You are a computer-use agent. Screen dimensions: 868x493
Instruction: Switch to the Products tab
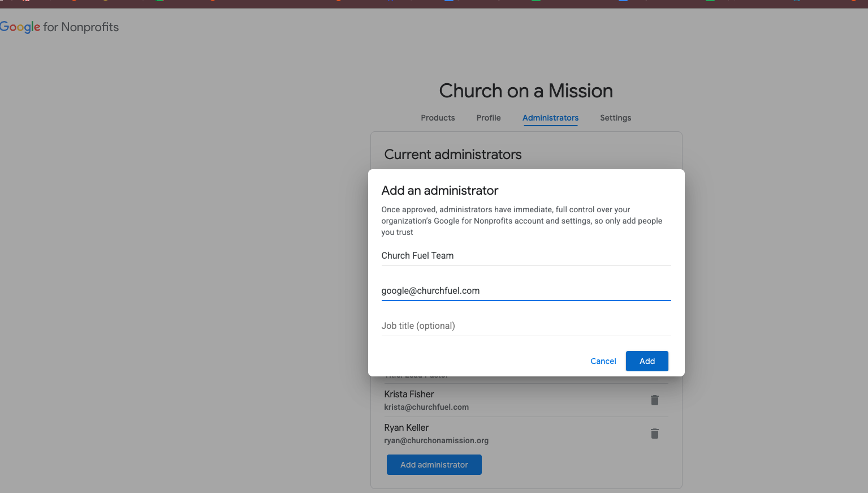[438, 118]
